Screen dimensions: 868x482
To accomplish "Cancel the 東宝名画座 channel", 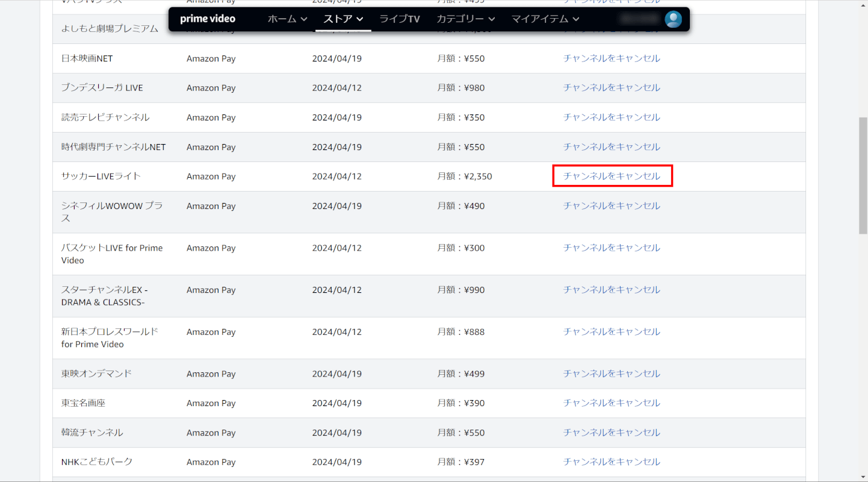I will pyautogui.click(x=612, y=403).
